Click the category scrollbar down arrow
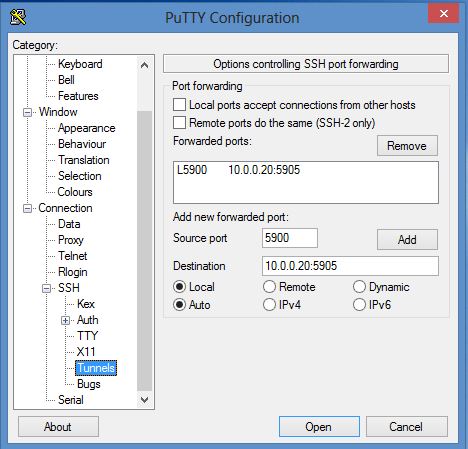Screen dimensions: 468x449 tap(144, 399)
